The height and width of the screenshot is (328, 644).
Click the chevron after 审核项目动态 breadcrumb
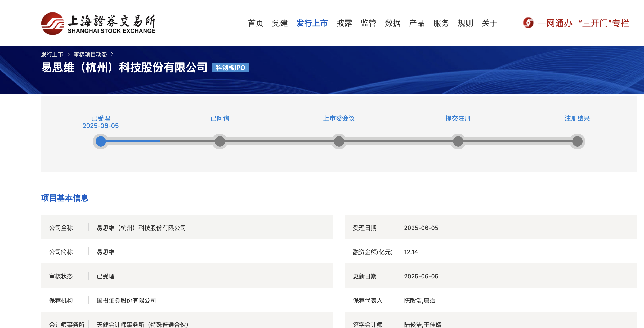tap(112, 54)
